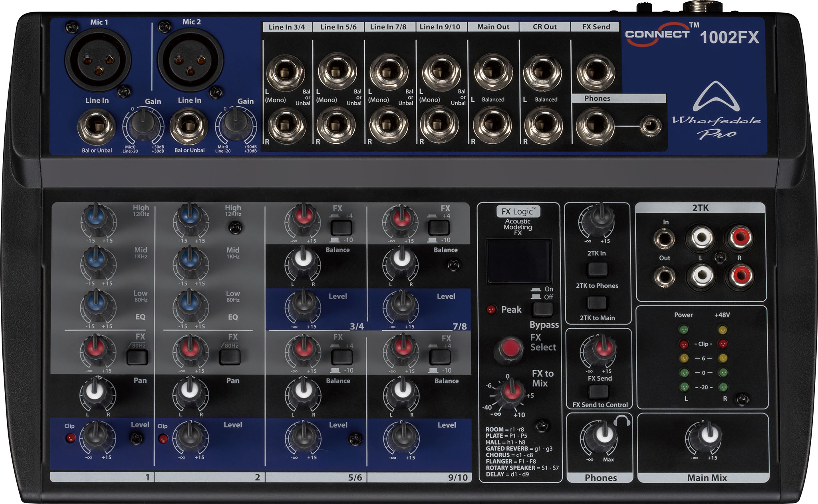Click the small Phones mini jack
This screenshot has height=504, width=818.
pyautogui.click(x=651, y=127)
